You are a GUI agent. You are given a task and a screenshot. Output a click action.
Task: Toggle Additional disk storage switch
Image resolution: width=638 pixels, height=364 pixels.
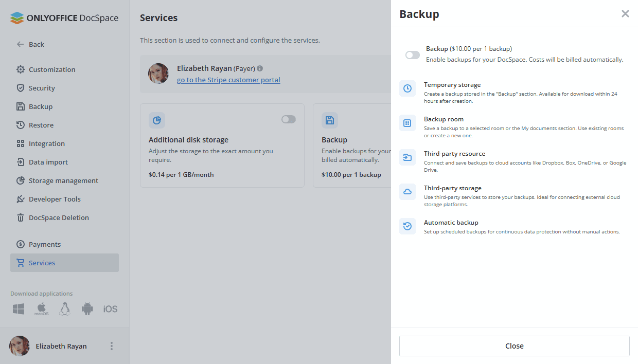[289, 119]
